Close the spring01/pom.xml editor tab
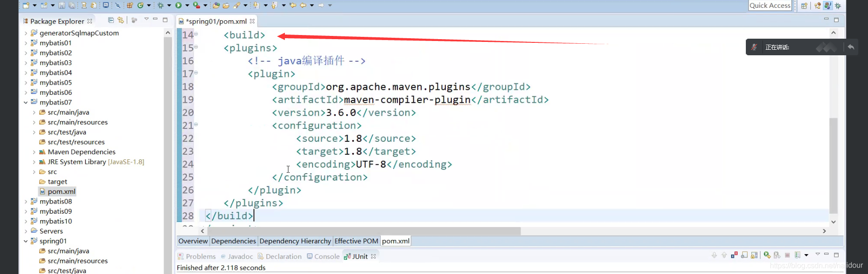Viewport: 868px width, 274px height. pyautogui.click(x=252, y=21)
